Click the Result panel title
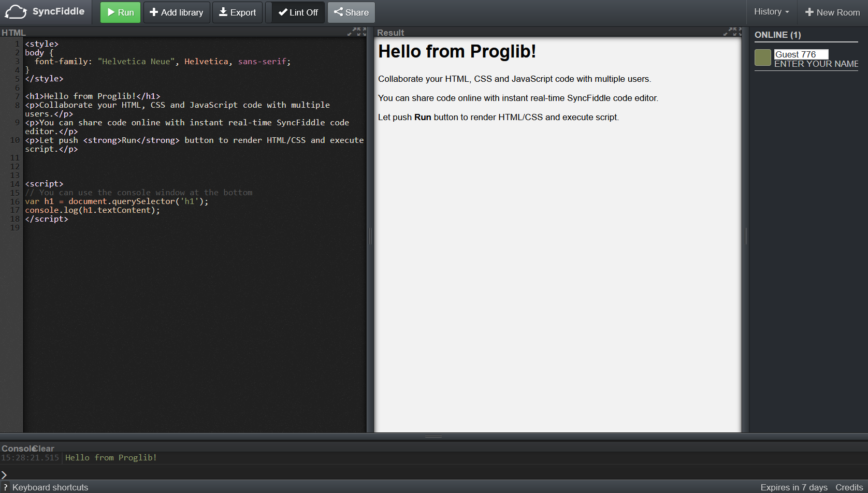This screenshot has height=493, width=868. tap(390, 33)
